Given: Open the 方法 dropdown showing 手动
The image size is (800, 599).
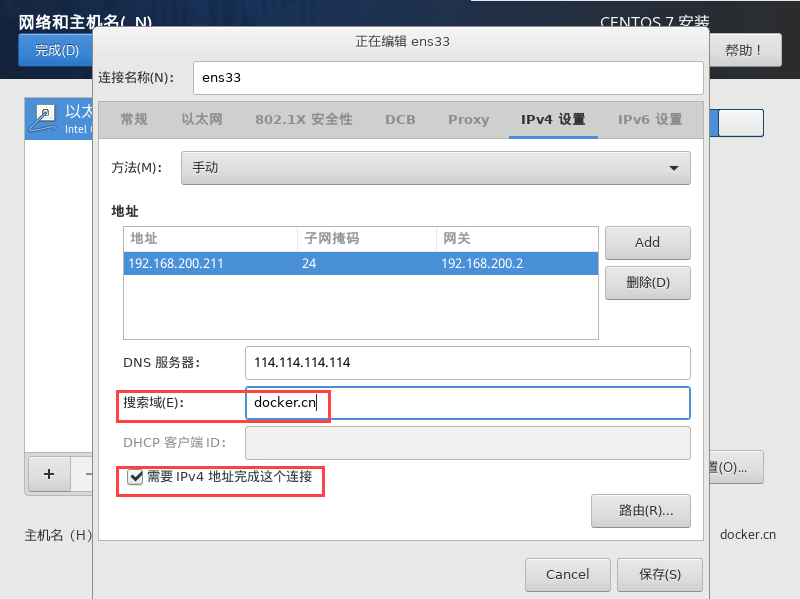Looking at the screenshot, I should (x=435, y=168).
